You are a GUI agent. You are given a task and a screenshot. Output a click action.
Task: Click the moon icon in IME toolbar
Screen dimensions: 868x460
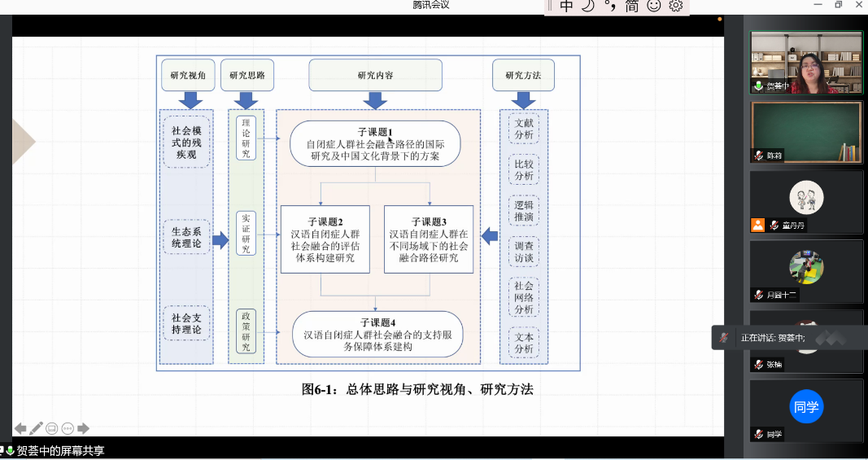click(588, 7)
